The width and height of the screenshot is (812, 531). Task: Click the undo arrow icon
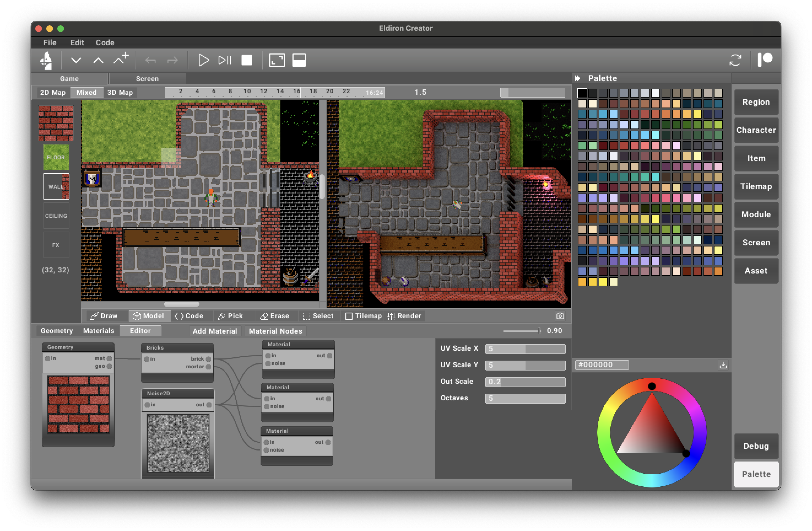[150, 61]
